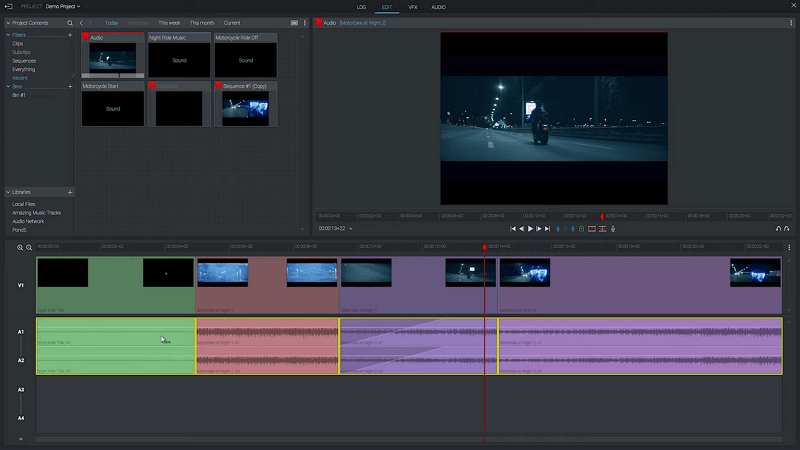This screenshot has height=450, width=800.
Task: Toggle the V1 track label
Action: [21, 285]
